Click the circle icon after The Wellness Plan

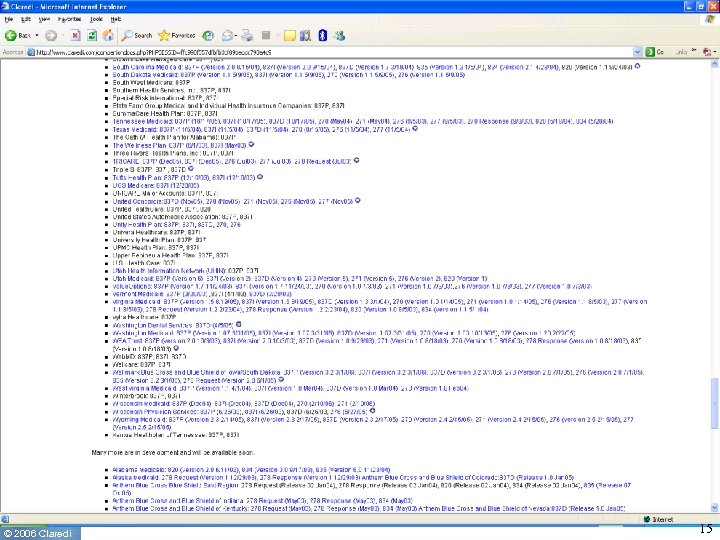point(251,145)
